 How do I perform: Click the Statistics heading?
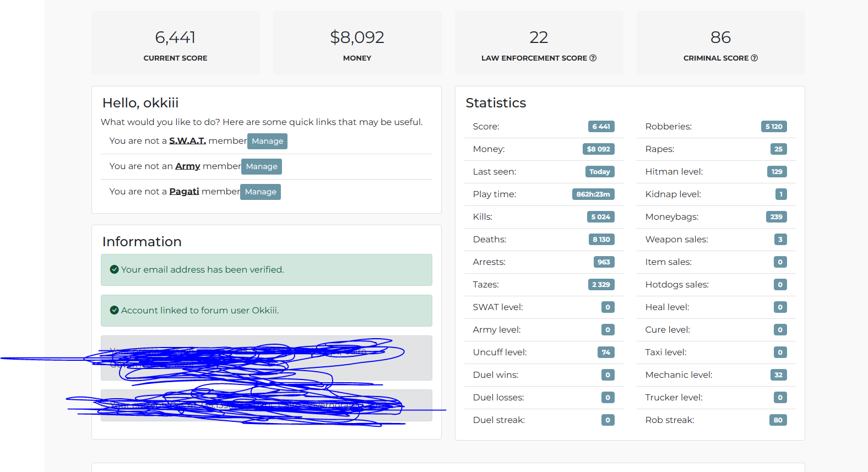tap(496, 103)
